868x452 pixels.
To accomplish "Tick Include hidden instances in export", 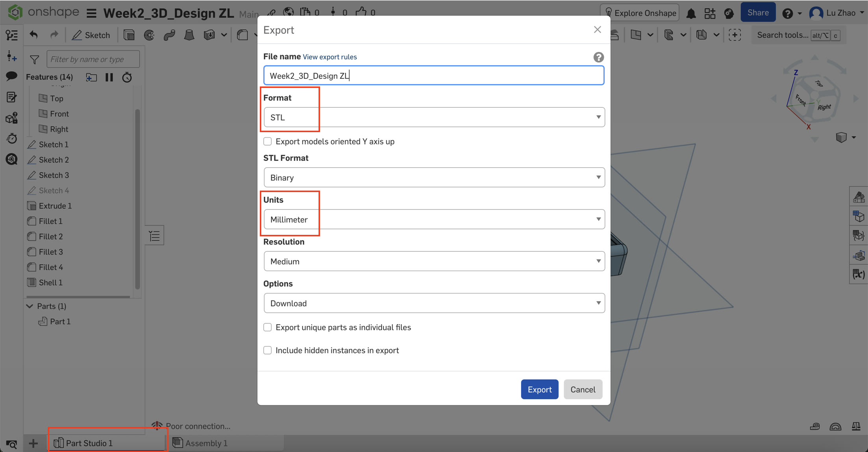I will 268,350.
